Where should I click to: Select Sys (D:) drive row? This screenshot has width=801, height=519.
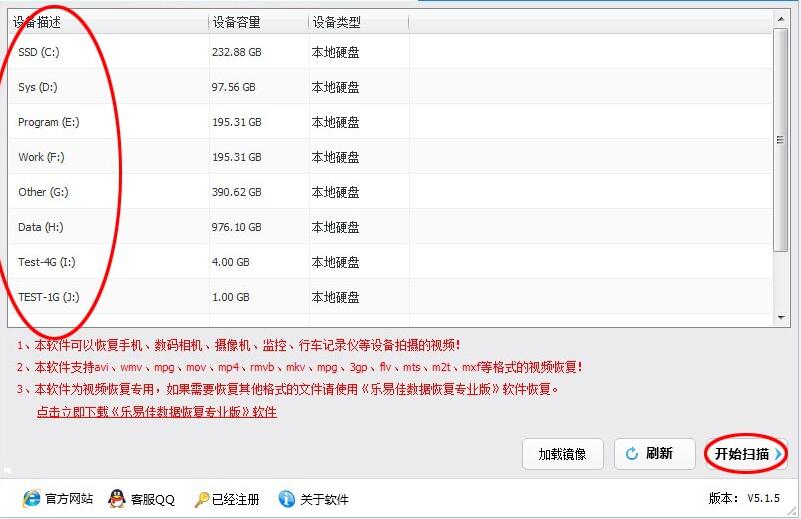[390, 87]
